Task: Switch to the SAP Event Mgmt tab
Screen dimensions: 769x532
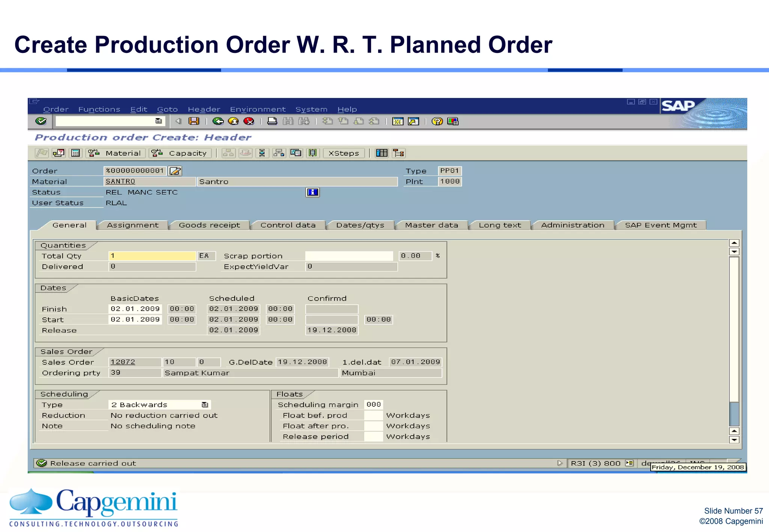Action: [x=660, y=225]
